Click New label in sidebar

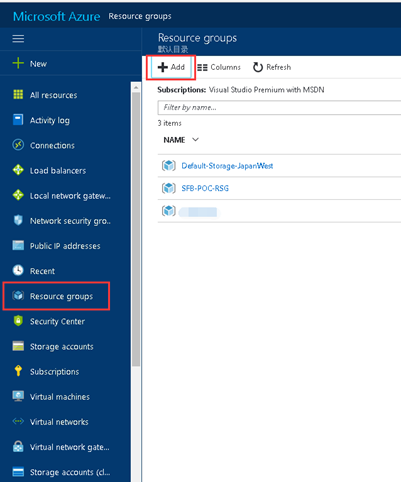coord(38,64)
